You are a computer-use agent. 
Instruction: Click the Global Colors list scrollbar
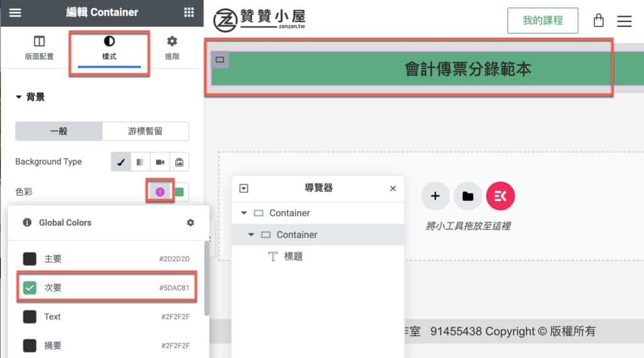206,279
